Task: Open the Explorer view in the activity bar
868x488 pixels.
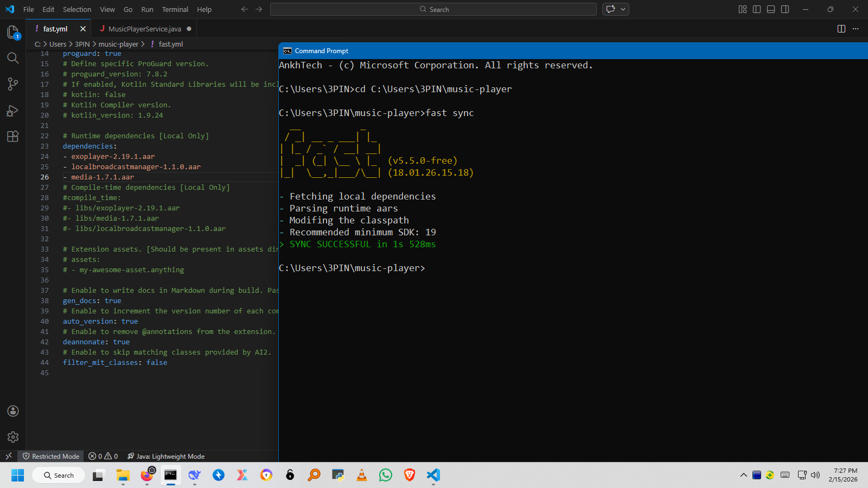Action: tap(13, 32)
